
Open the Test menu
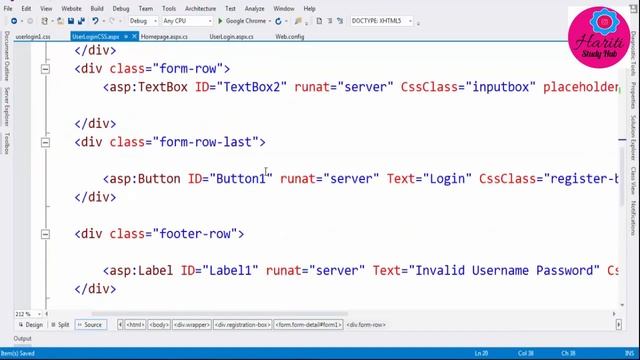[x=230, y=8]
